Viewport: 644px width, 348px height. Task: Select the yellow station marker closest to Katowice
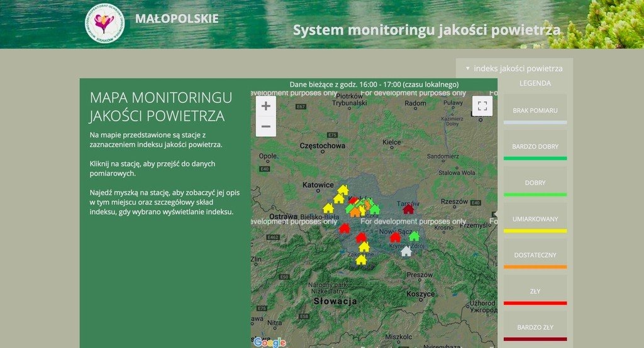(x=343, y=190)
